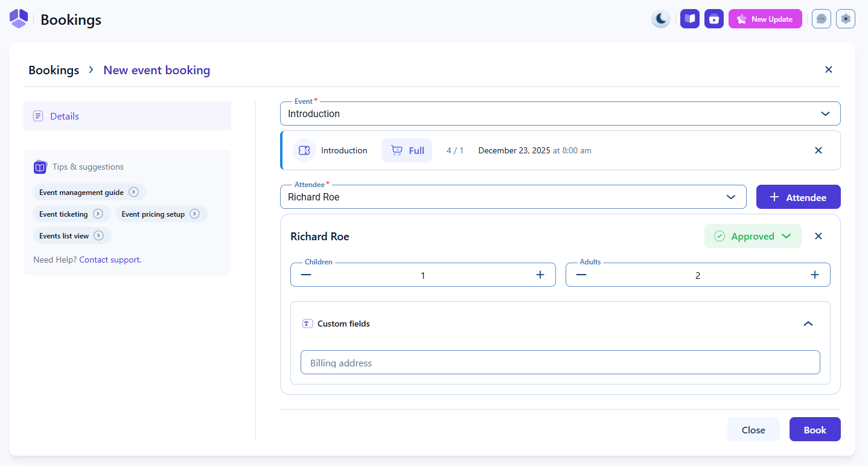Click the event date December 23, 2025

coord(514,150)
